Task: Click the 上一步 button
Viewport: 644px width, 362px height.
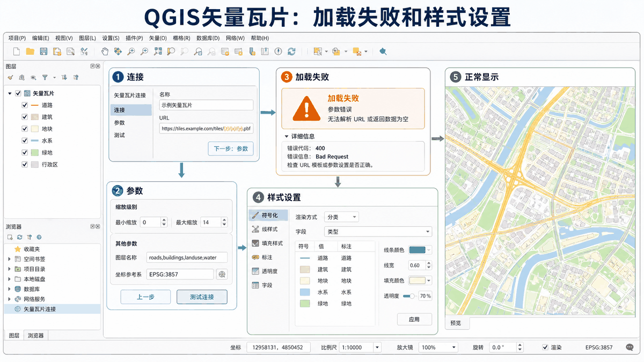Action: [x=145, y=297]
